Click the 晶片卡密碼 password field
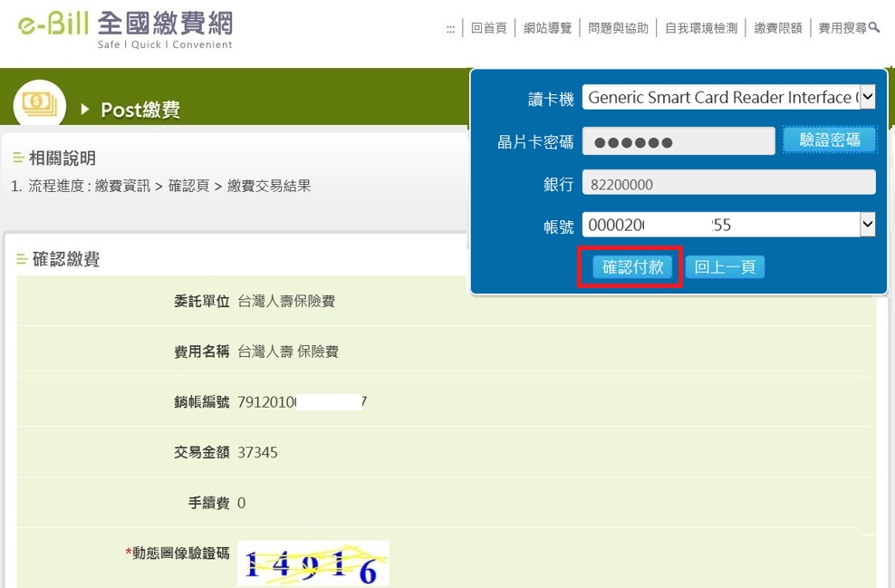This screenshot has height=588, width=895. coord(678,141)
